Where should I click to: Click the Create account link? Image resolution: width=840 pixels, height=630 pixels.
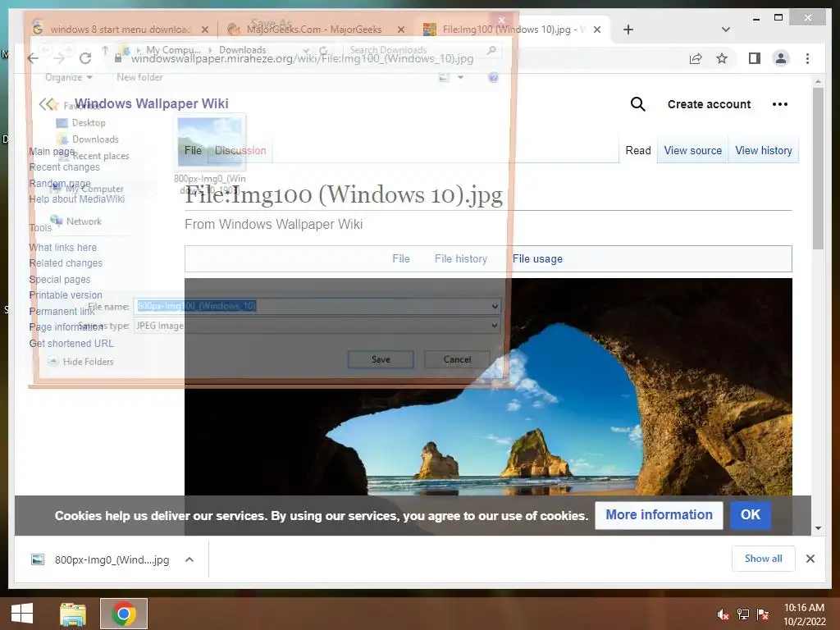(709, 104)
